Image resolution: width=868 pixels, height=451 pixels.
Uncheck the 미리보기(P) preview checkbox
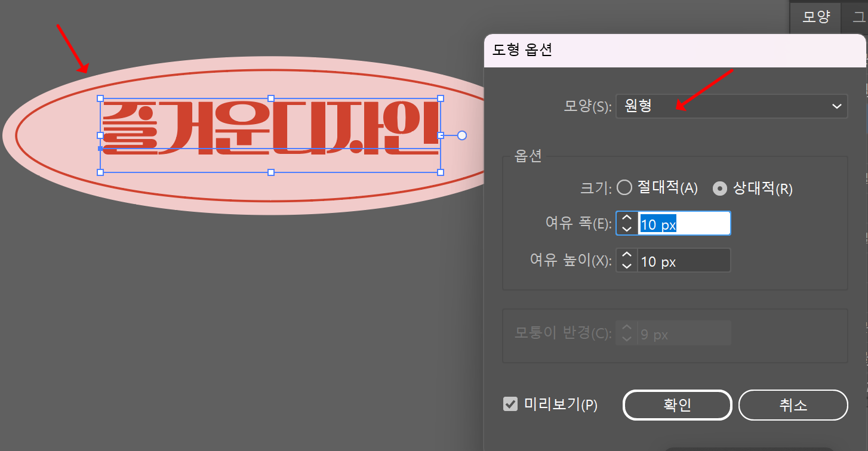click(510, 404)
